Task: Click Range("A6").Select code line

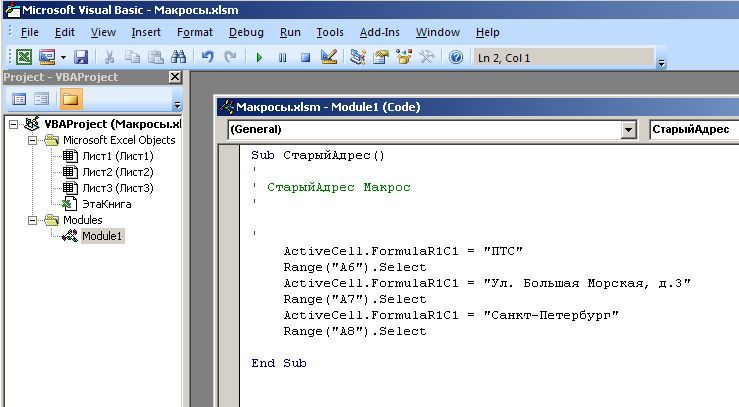Action: (x=354, y=267)
